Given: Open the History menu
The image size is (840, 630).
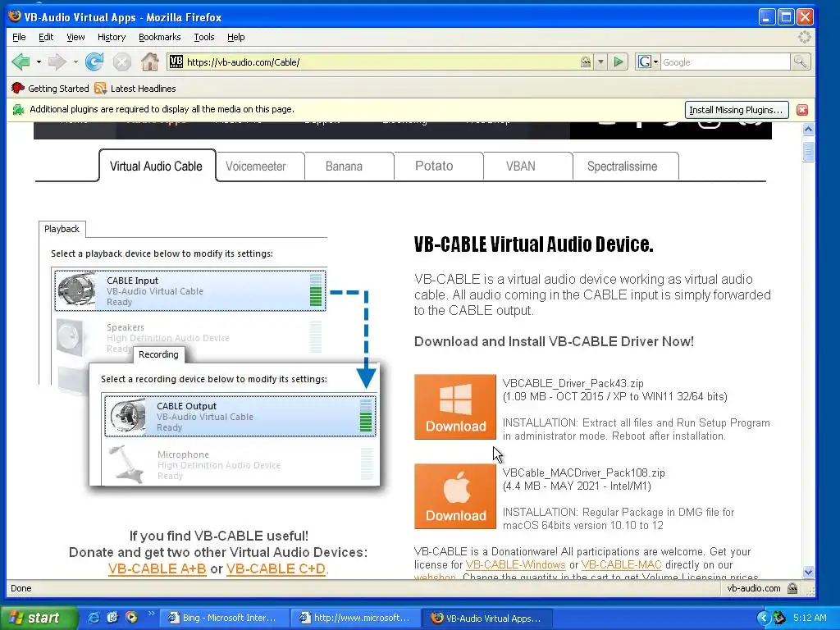Looking at the screenshot, I should 112,37.
